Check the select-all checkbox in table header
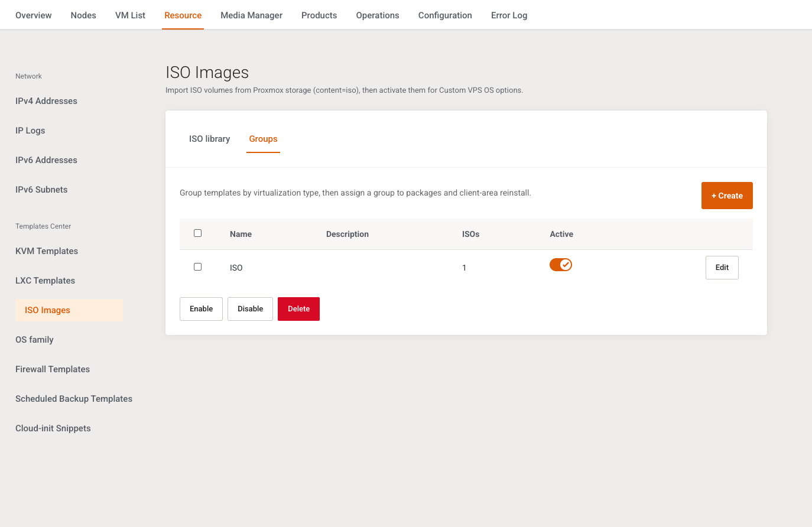Viewport: 812px width, 527px height. click(198, 233)
